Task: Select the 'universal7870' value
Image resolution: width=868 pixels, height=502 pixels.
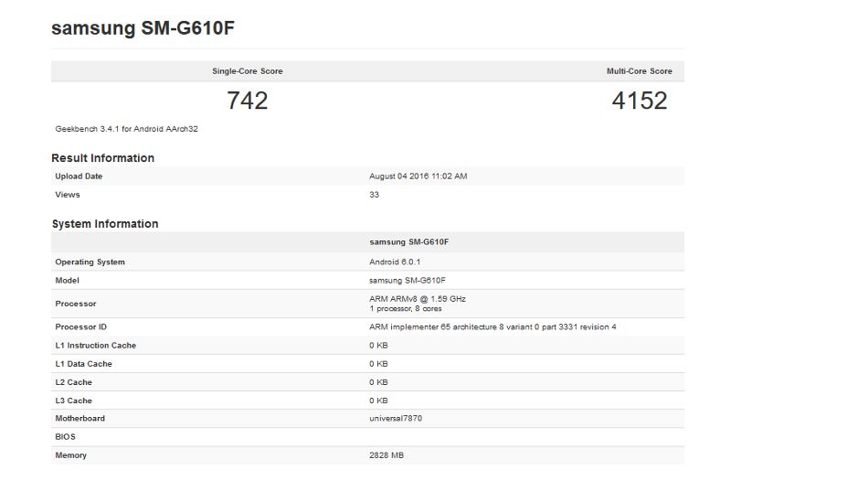Action: (x=396, y=419)
